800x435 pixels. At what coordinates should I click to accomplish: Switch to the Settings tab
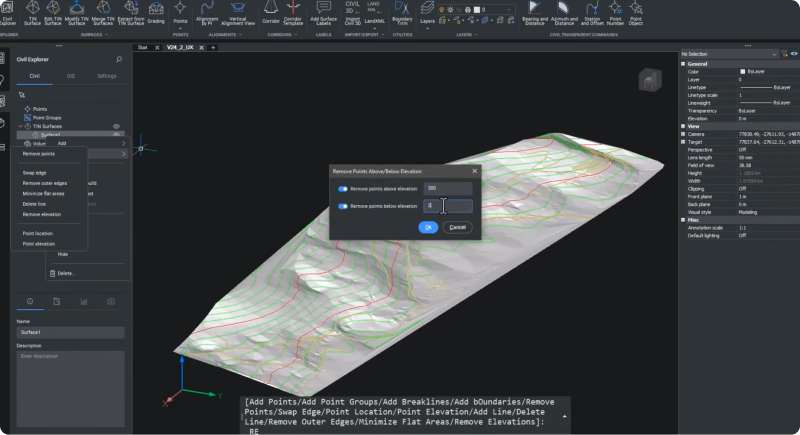point(107,75)
